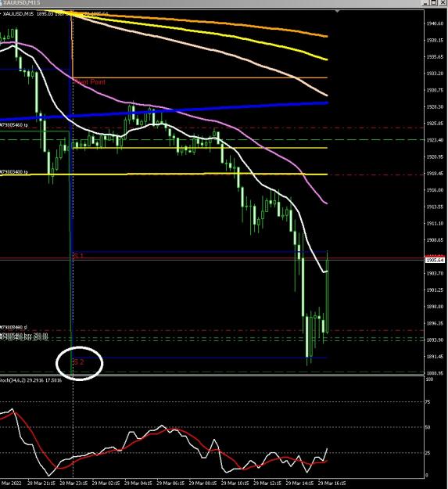Click the stochastic 75 level on scale
448x489 pixels.
coord(428,402)
